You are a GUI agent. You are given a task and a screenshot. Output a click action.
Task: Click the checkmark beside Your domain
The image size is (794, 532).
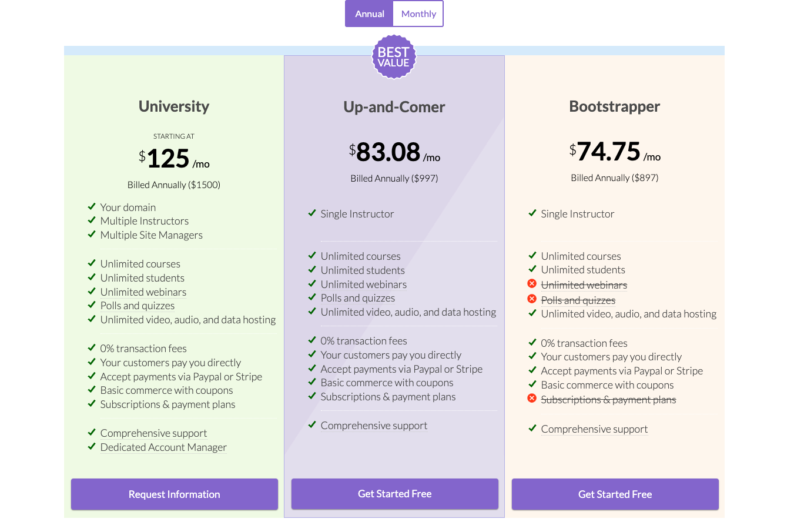point(92,206)
